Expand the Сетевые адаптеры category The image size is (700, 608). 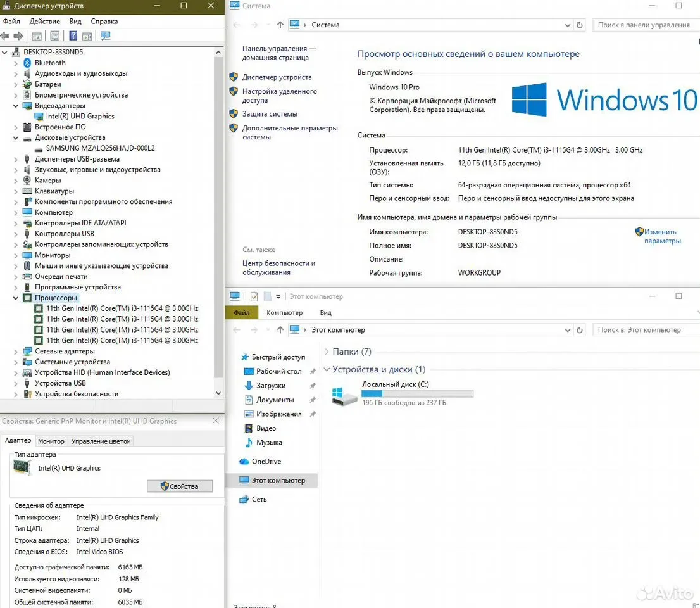[x=16, y=351]
